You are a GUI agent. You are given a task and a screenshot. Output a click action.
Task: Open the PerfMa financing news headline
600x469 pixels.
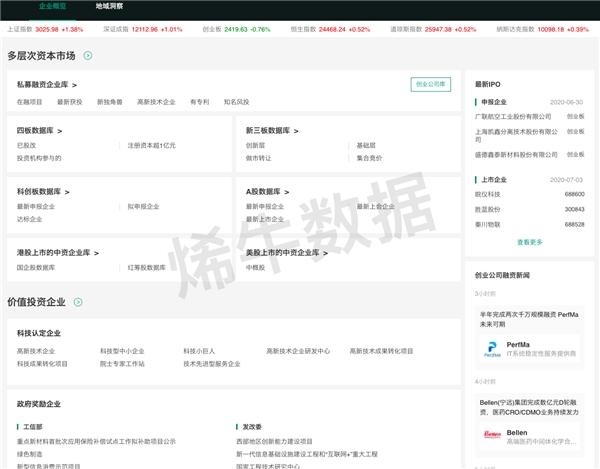(529, 319)
